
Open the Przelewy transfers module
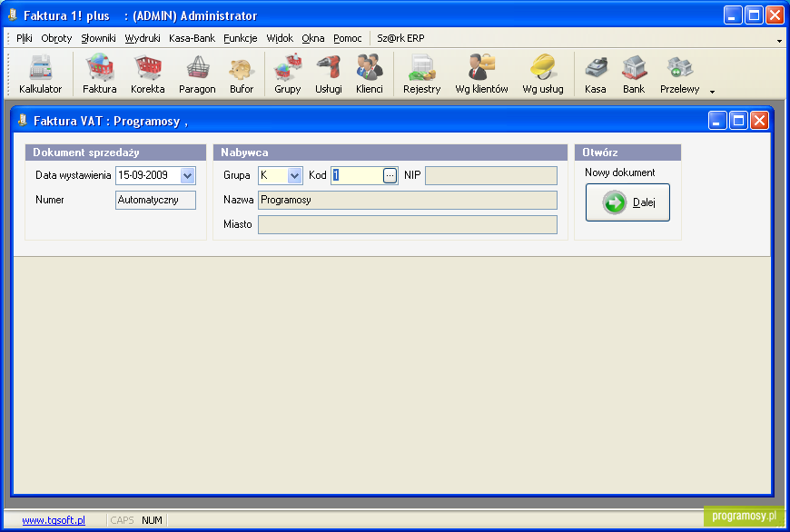click(x=679, y=74)
